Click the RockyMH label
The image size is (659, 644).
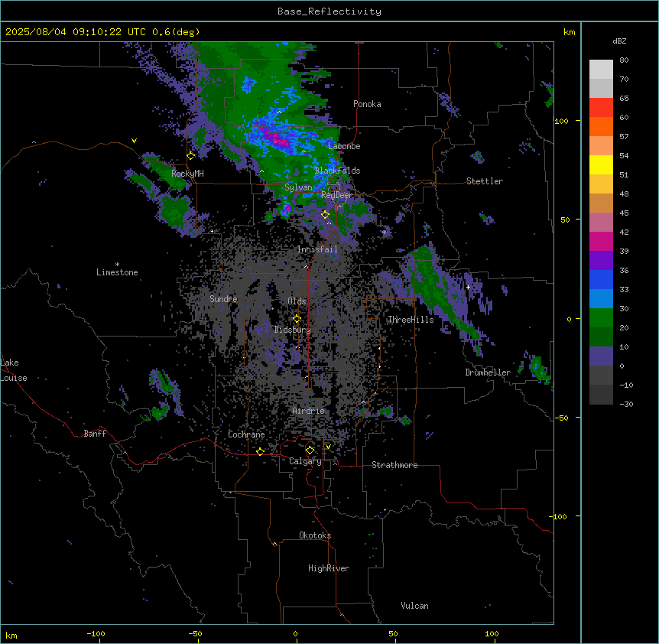pos(187,174)
